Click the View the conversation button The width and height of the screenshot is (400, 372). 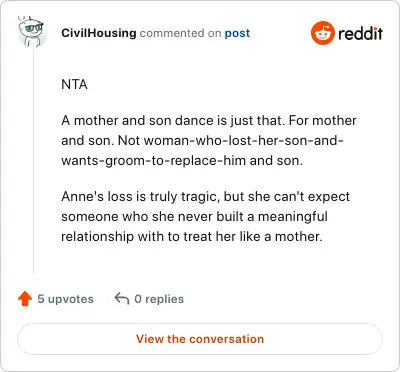point(200,339)
